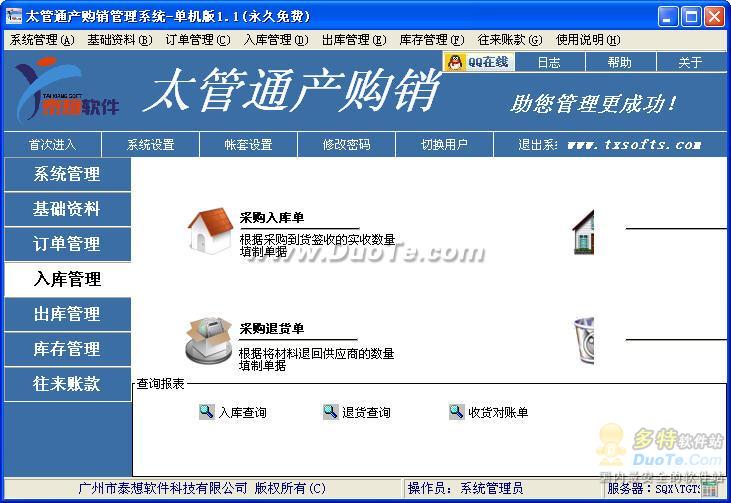Viewport: 731px width, 503px height.
Task: Click the green-window house icon at right
Action: point(583,232)
